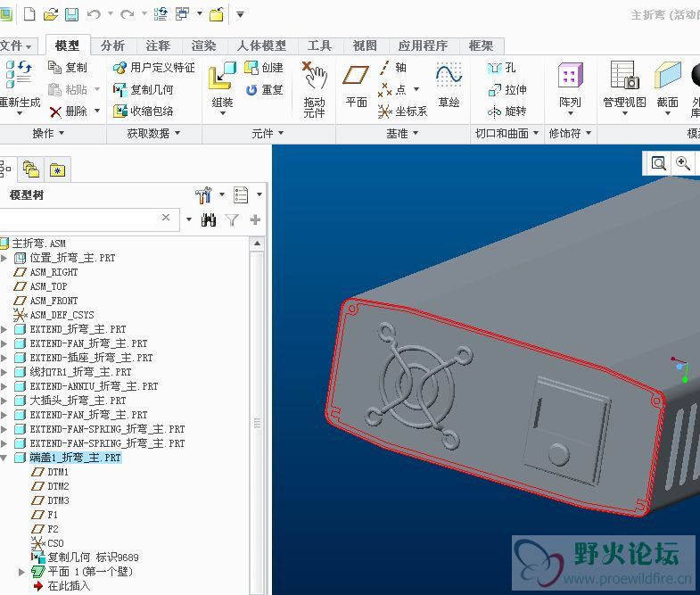Screen dimensions: 700x595
Task: Open the Windows switcher icon
Action: (x=182, y=14)
